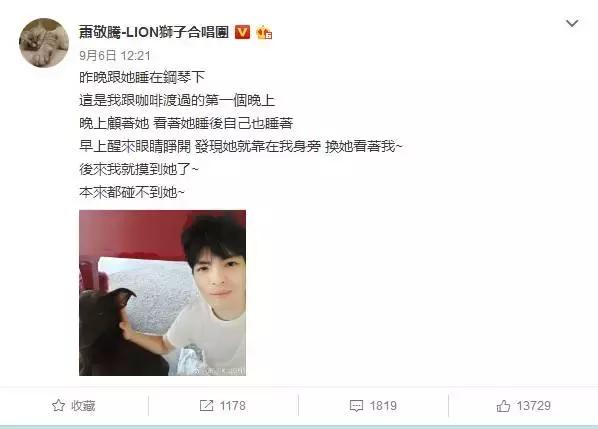The height and width of the screenshot is (429, 598).
Task: Click the comment bubble icon
Action: coord(357,406)
